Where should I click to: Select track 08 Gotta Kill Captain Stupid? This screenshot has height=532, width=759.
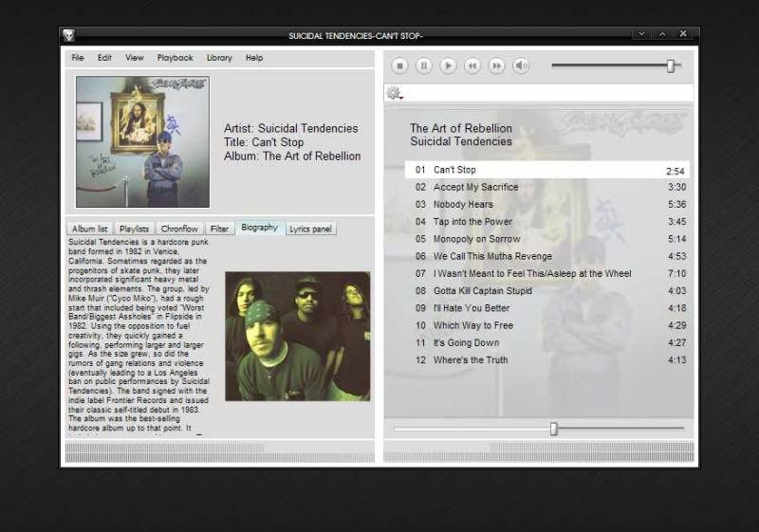click(x=547, y=291)
